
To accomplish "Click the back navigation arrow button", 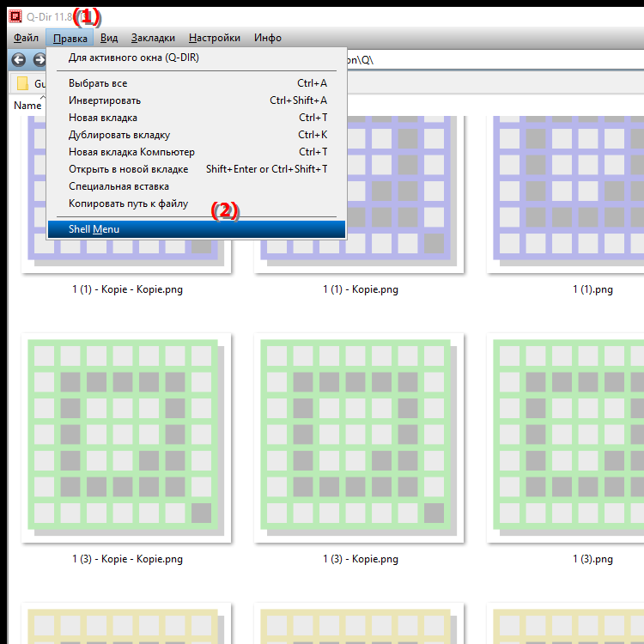I will pos(19,60).
